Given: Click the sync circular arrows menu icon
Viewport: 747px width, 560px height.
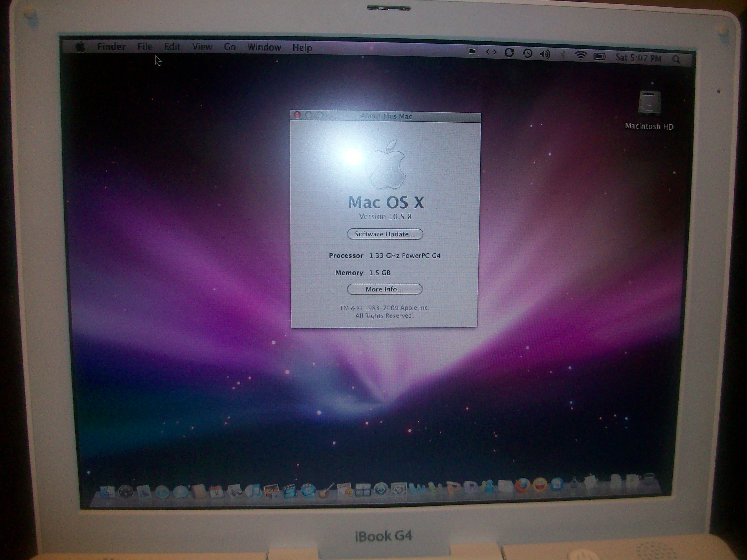Looking at the screenshot, I should pyautogui.click(x=509, y=53).
